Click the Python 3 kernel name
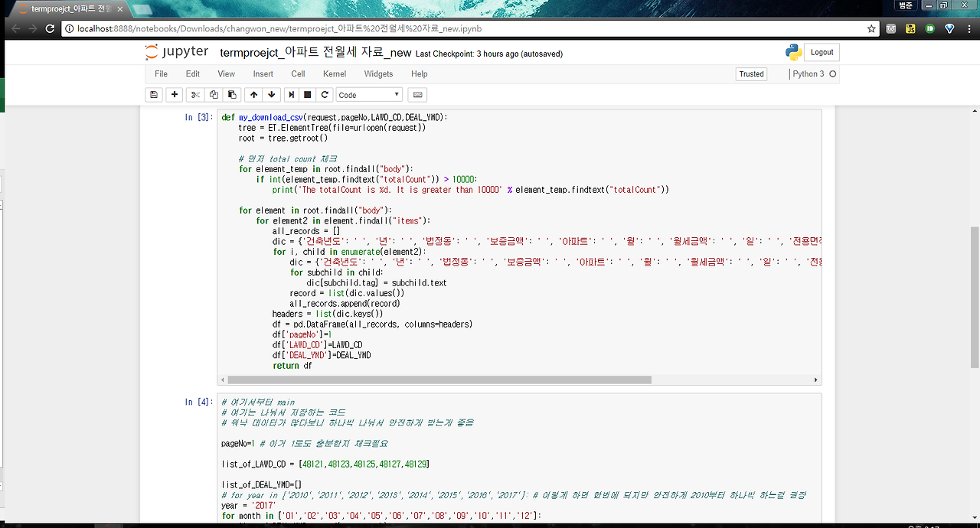Image resolution: width=980 pixels, height=528 pixels. pyautogui.click(x=808, y=74)
